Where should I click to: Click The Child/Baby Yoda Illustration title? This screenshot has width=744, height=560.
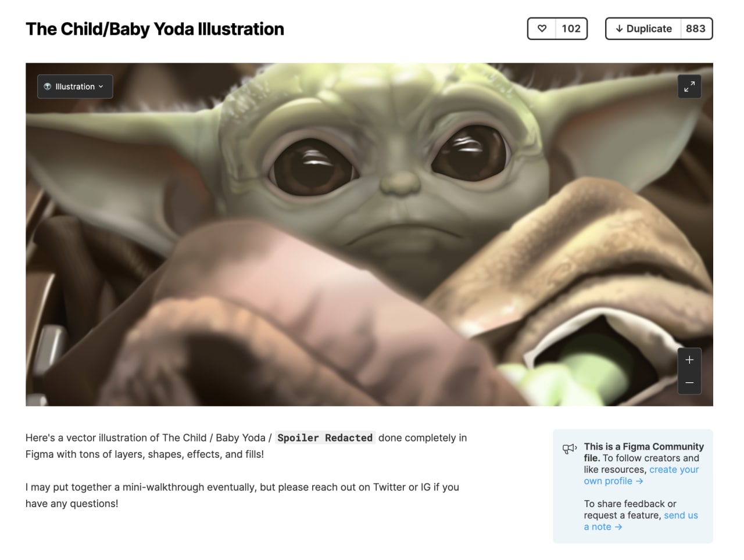tap(155, 29)
